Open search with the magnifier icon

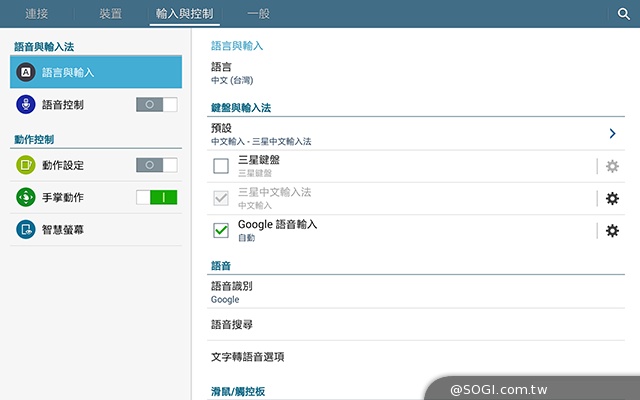pos(623,14)
